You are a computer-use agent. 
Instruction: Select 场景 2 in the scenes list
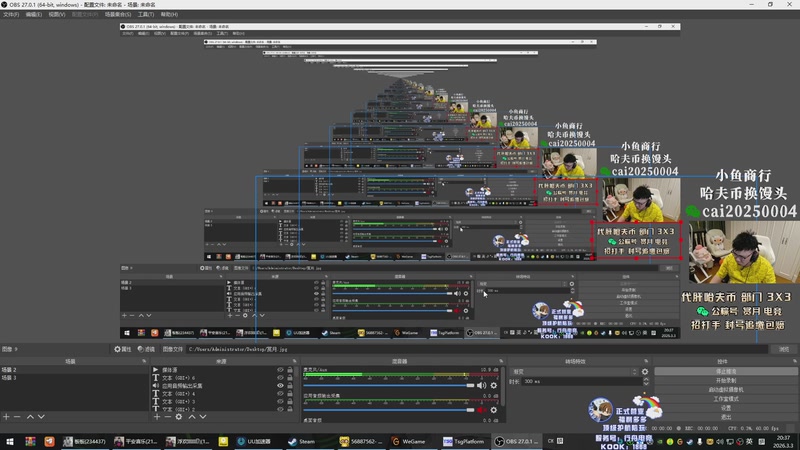tap(74, 370)
